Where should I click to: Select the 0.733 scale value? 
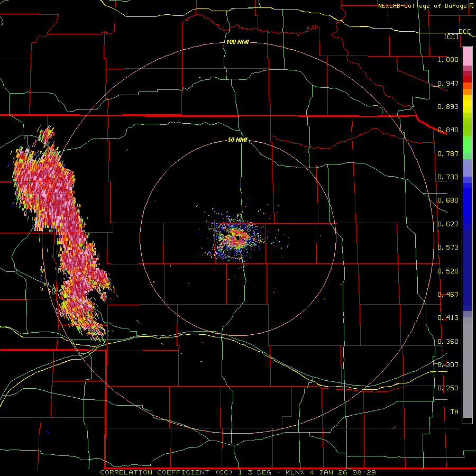click(448, 177)
